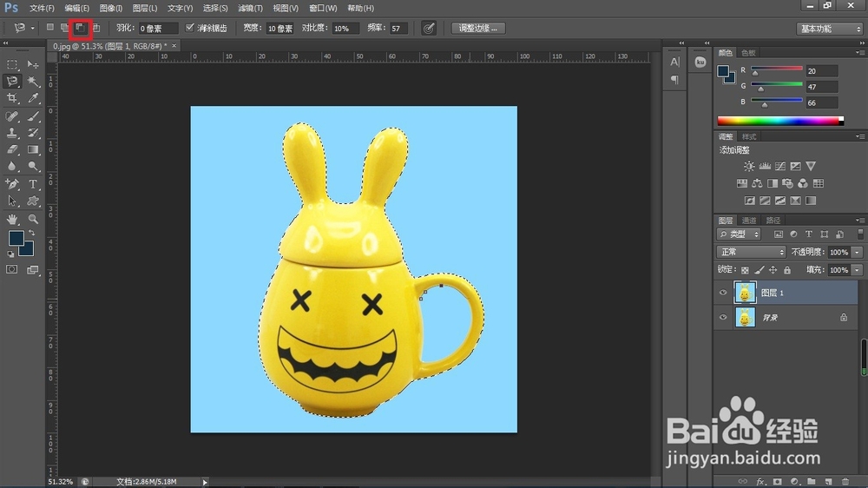The height and width of the screenshot is (488, 868).
Task: Open the 正常 blend mode dropdown
Action: click(751, 252)
